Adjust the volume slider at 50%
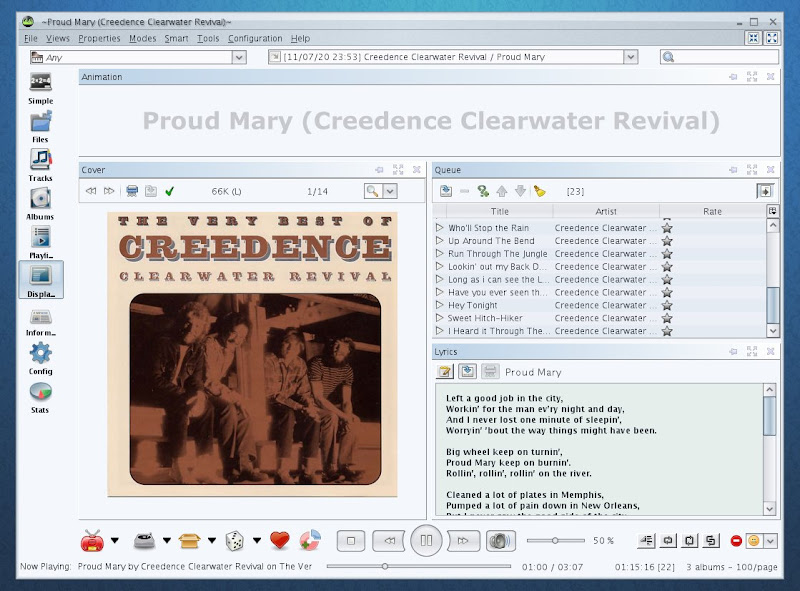Image resolution: width=800 pixels, height=591 pixels. pos(555,540)
